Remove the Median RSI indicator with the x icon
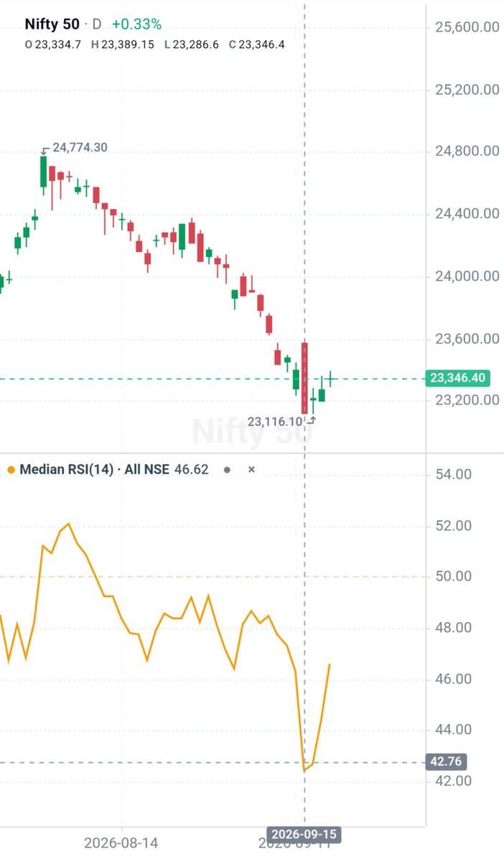 coord(251,470)
